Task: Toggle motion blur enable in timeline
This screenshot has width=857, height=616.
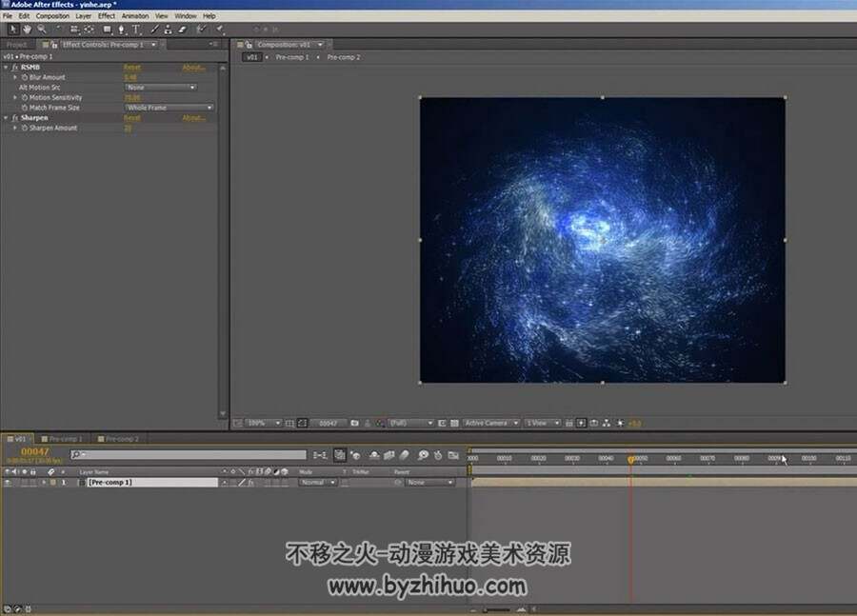Action: click(x=405, y=455)
